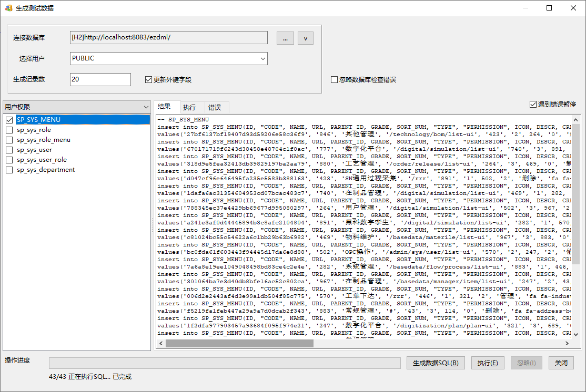Select the sp_sys_department row text
The height and width of the screenshot is (392, 586).
coord(46,170)
